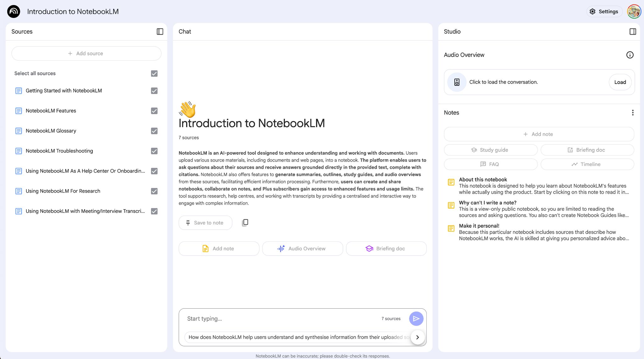
Task: Click the Briefing doc button in chat
Action: 386,248
